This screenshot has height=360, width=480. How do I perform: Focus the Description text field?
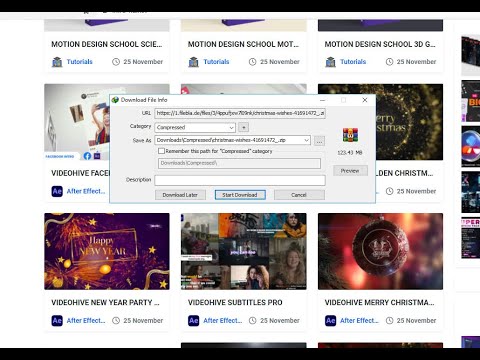(x=240, y=180)
